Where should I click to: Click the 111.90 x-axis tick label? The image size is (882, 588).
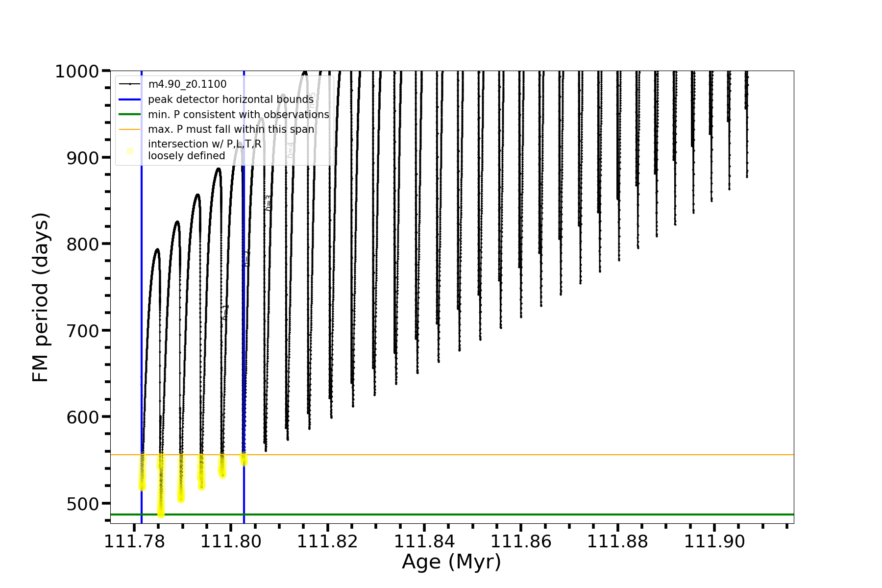pos(714,541)
